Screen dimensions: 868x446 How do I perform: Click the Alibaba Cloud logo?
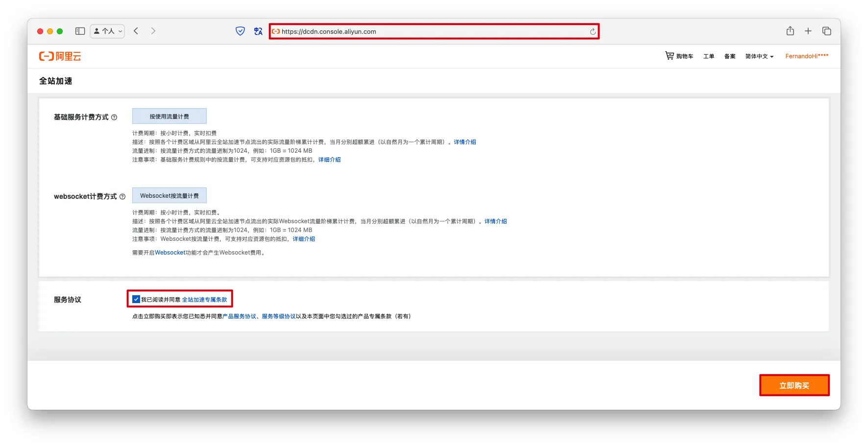[60, 56]
